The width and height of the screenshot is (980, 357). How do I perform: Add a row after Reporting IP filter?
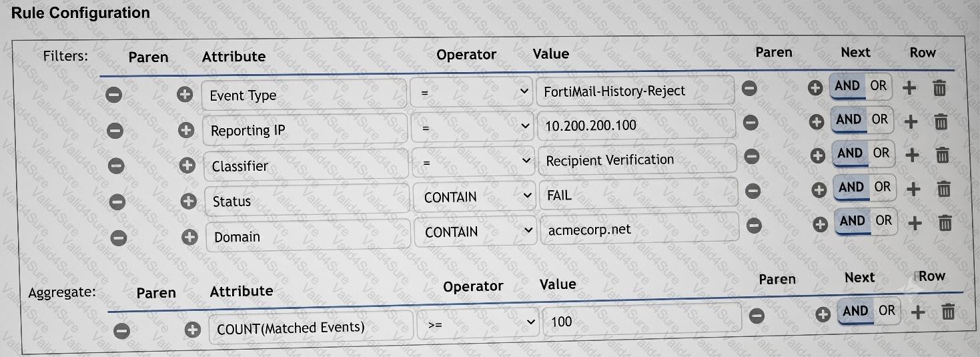911,121
